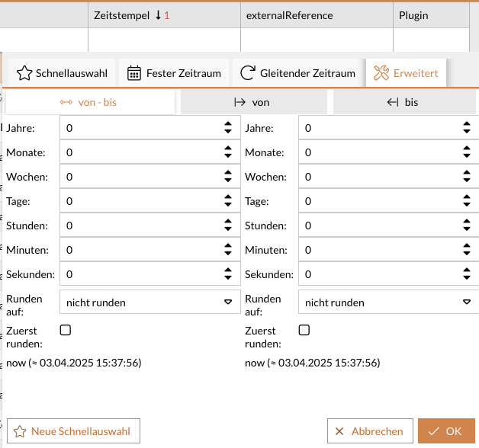Image resolution: width=479 pixels, height=448 pixels.
Task: Choose the 'bis' only mode tab
Action: coord(404,102)
